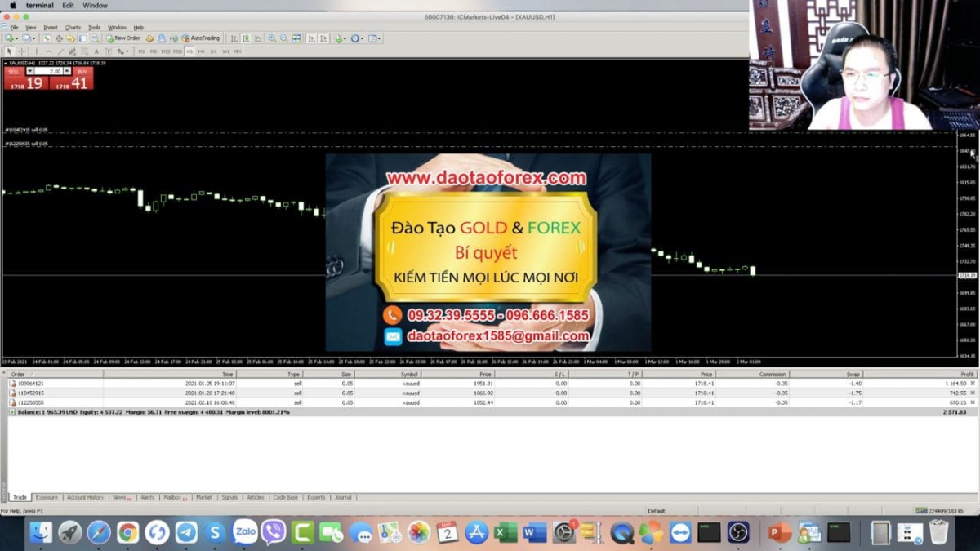
Task: Switch chart timeframe to M15
Action: (x=165, y=51)
